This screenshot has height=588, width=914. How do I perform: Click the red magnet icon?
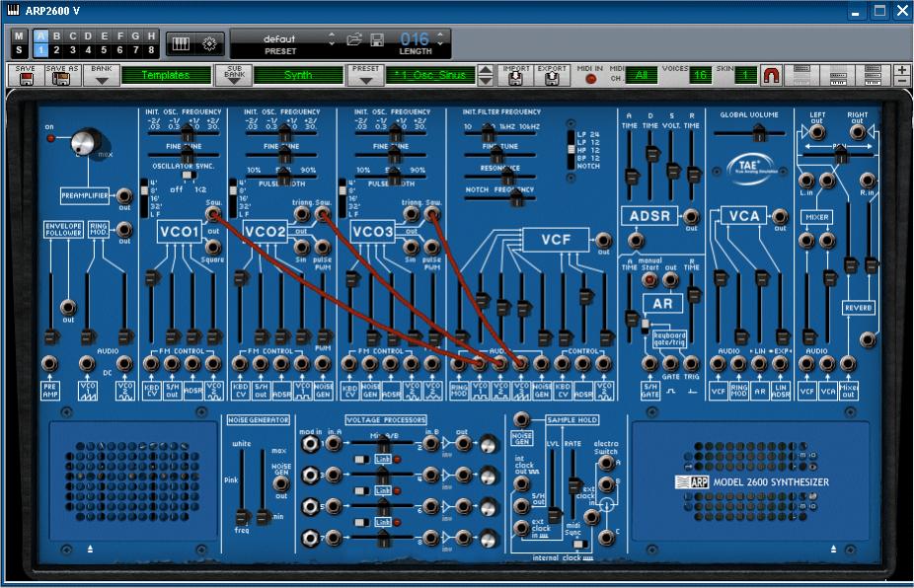[x=771, y=75]
